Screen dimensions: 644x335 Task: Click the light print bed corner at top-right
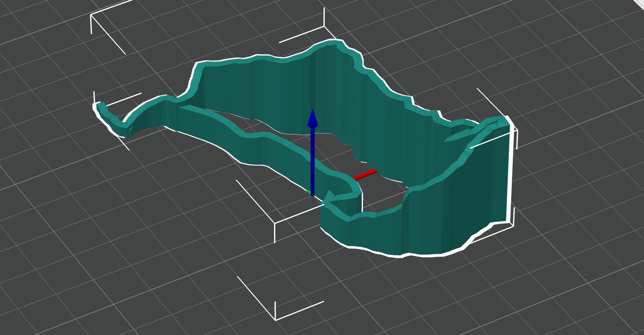pos(639,4)
